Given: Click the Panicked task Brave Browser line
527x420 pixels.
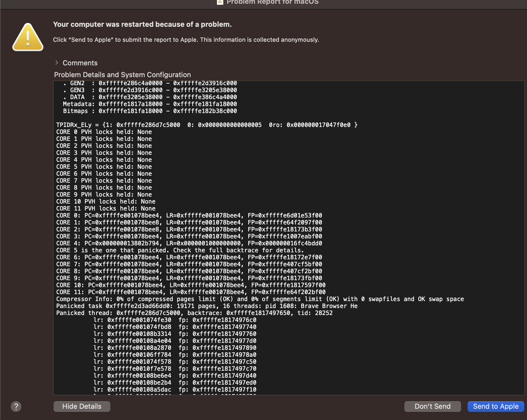Looking at the screenshot, I should pos(206,306).
